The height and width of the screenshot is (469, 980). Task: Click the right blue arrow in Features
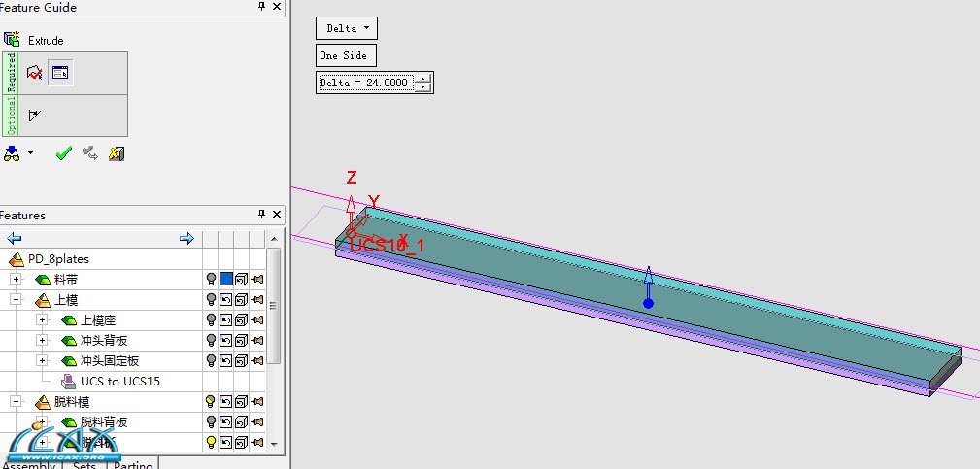click(x=186, y=238)
